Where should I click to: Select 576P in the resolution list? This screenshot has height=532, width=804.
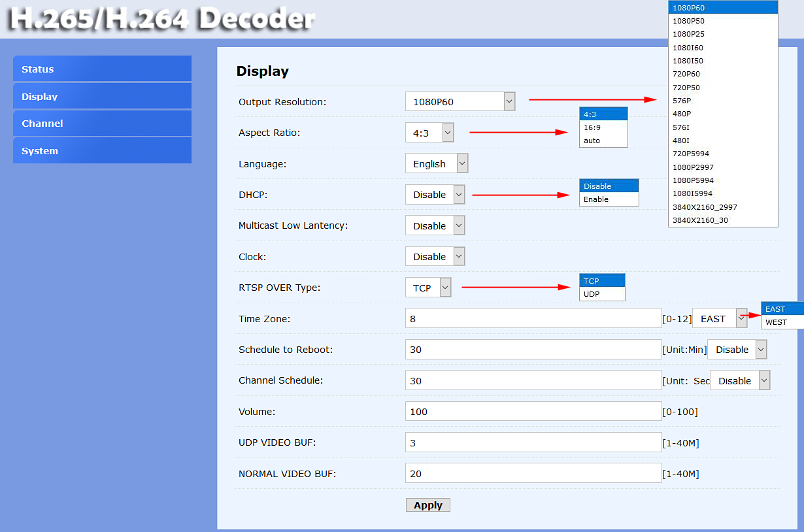pyautogui.click(x=723, y=101)
